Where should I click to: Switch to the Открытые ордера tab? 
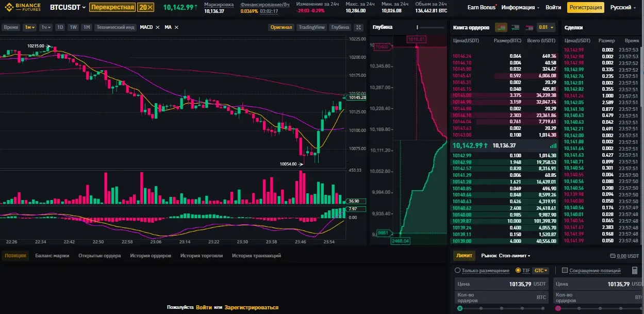coord(100,255)
